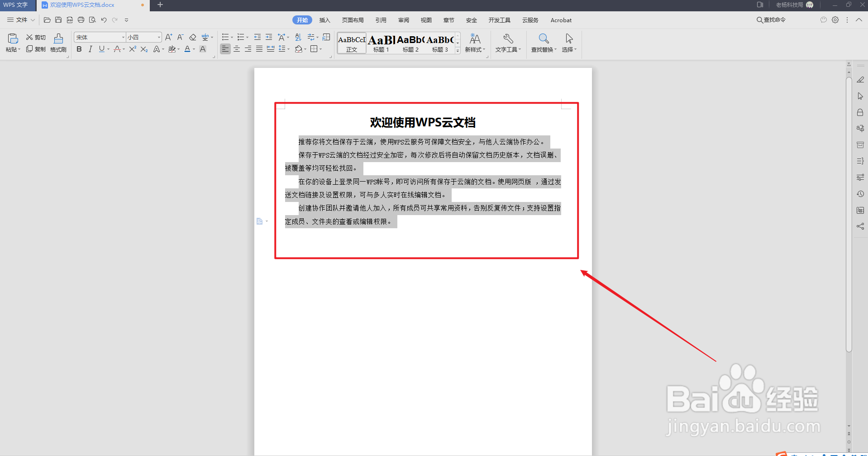Cut selection with 剪切
The image size is (868, 456).
coord(36,37)
